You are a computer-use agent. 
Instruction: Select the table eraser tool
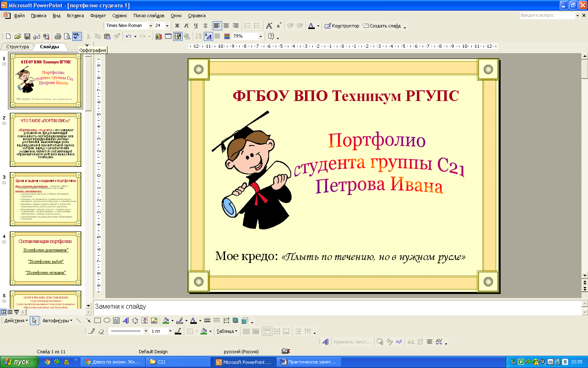101,331
